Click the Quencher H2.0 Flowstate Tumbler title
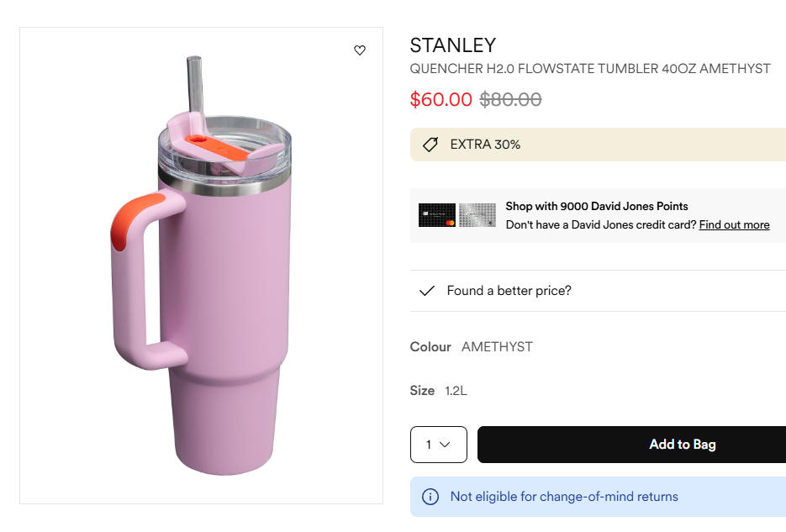 coord(590,69)
